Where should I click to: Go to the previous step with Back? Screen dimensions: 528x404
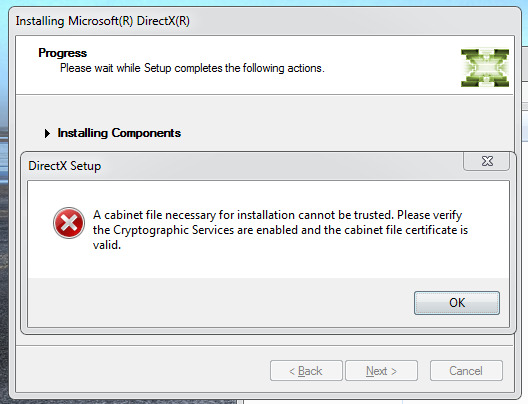click(x=306, y=371)
